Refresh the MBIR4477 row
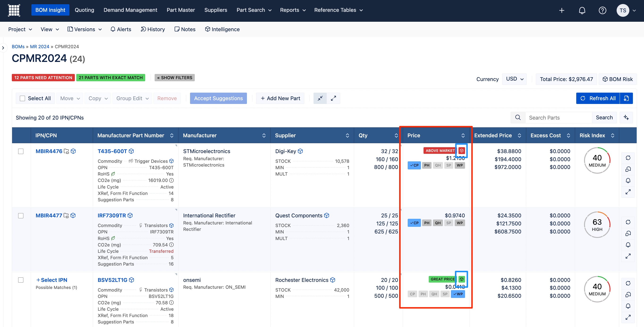This screenshot has height=327, width=644. pos(628,222)
